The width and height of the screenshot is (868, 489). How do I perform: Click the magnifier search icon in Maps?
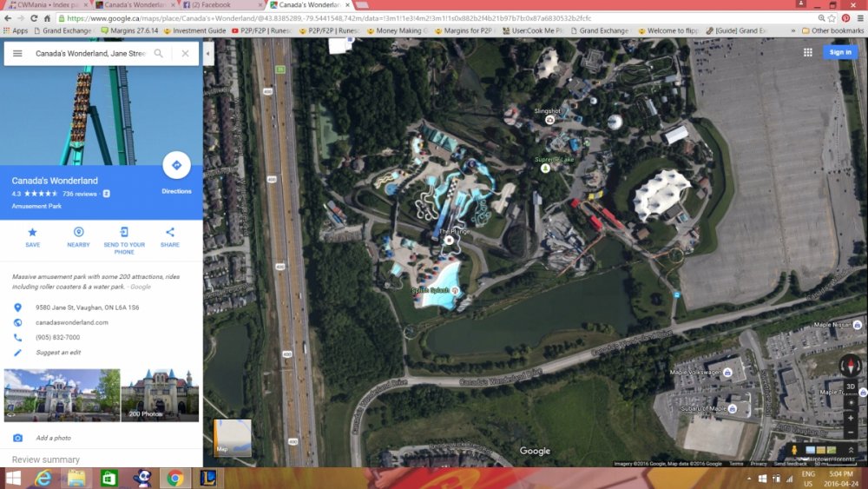click(159, 53)
